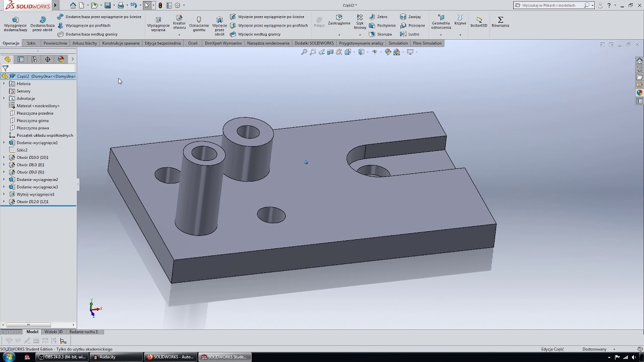Open the Dostosowany status bar units menu
This screenshot has height=362, width=644.
pyautogui.click(x=599, y=349)
